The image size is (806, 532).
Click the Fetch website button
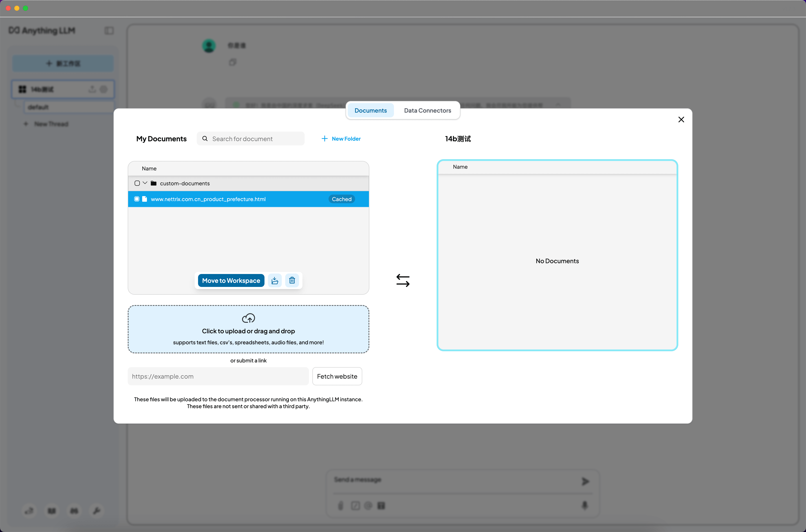[x=337, y=376]
